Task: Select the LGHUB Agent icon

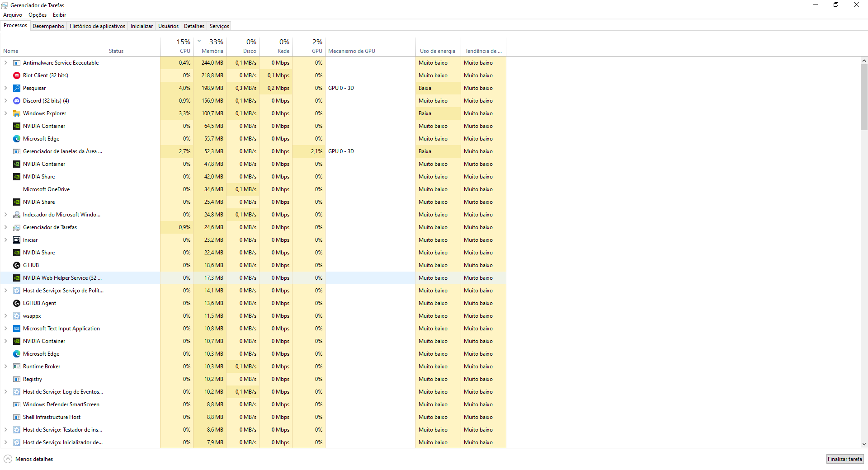Action: pyautogui.click(x=17, y=303)
